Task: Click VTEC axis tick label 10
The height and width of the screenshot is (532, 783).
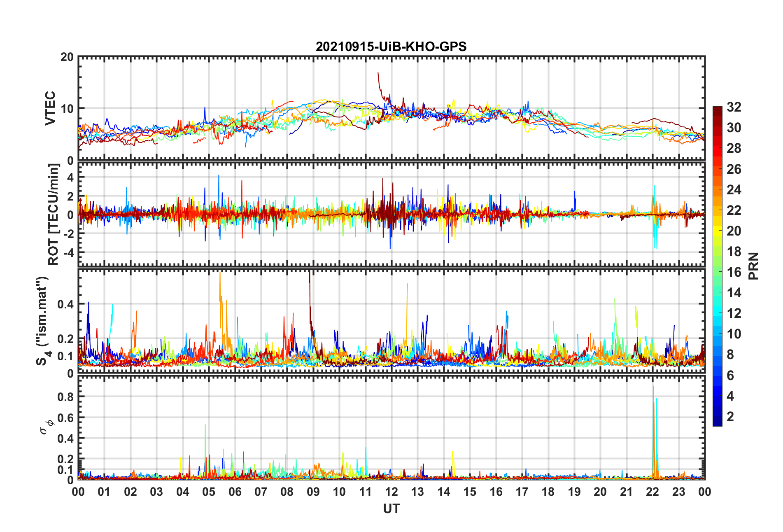Action: (x=67, y=109)
